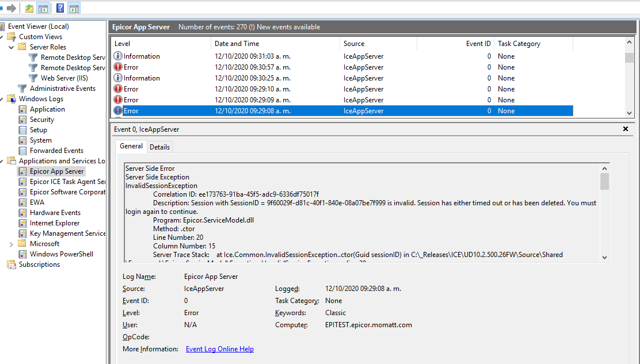The image size is (640, 364).
Task: Collapse the Server Roles tree node
Action: [x=12, y=47]
